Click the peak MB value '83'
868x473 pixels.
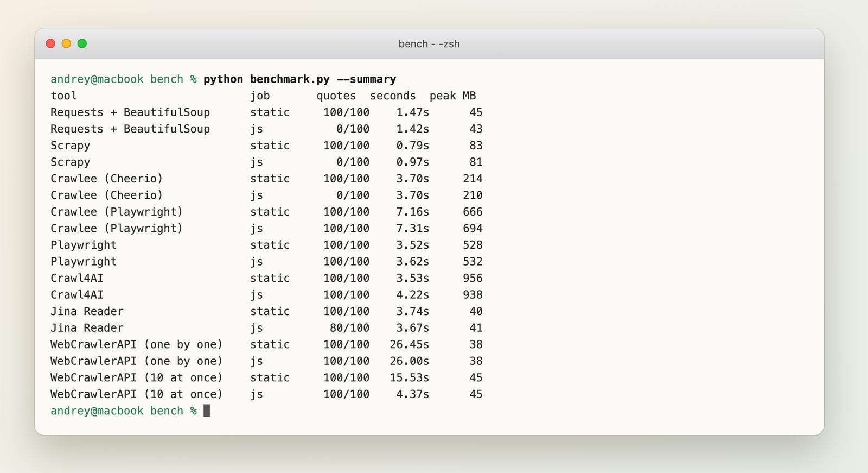pos(476,146)
